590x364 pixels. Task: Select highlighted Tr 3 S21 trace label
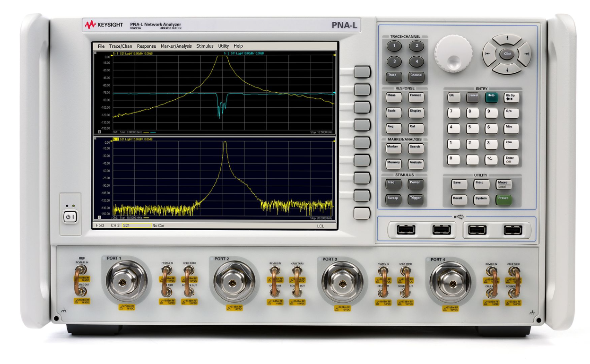[x=132, y=139]
